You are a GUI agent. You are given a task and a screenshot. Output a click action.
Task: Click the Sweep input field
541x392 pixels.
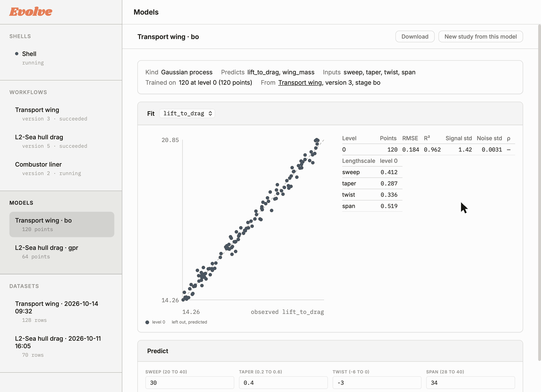(x=190, y=383)
